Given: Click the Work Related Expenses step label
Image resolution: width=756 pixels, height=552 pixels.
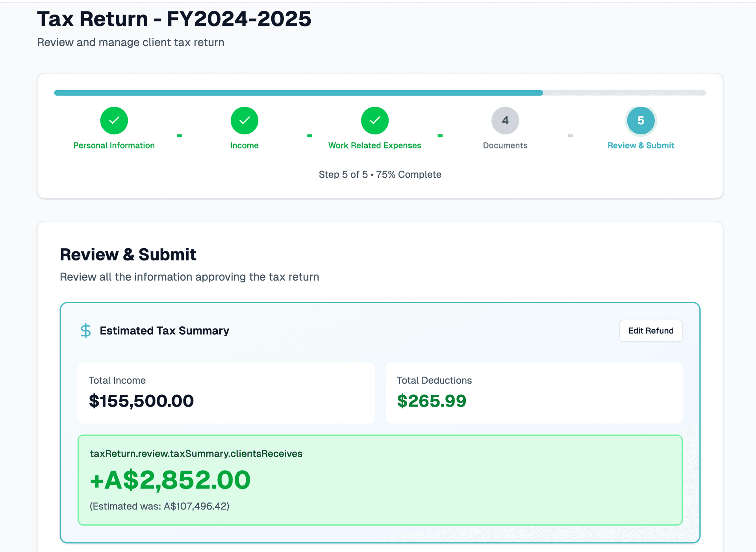Looking at the screenshot, I should coord(374,145).
